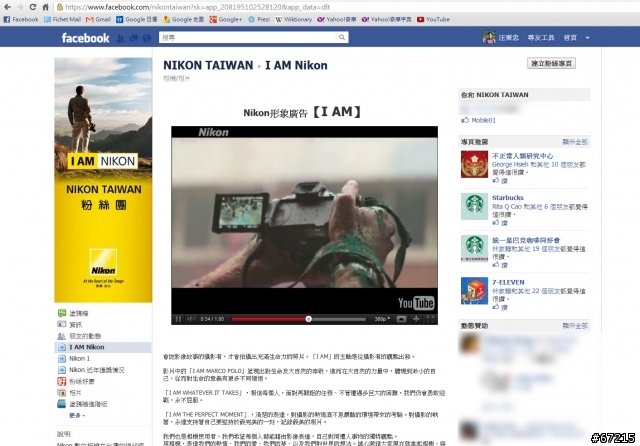640x446 pixels.
Task: Click the create fan page button
Action: pos(551,63)
